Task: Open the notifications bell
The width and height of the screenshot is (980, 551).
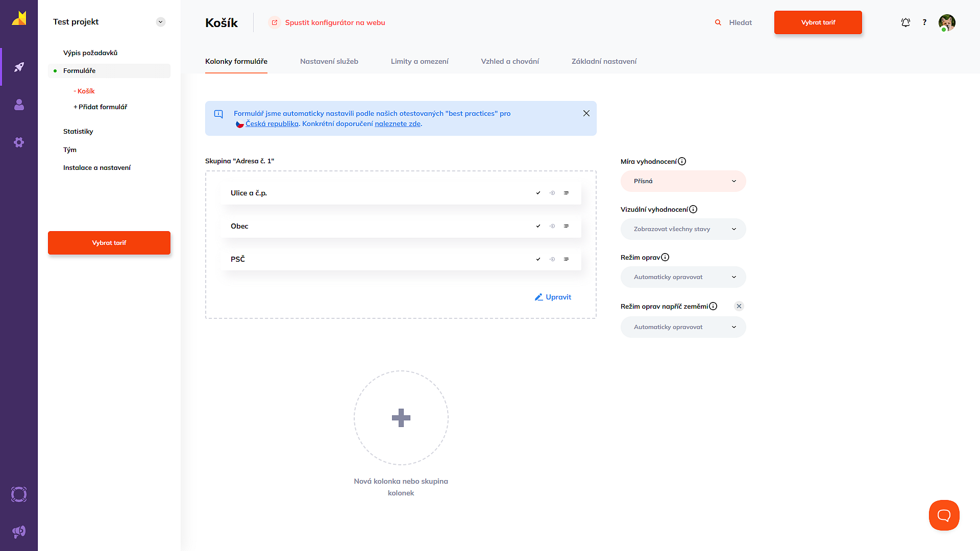Action: pos(905,22)
